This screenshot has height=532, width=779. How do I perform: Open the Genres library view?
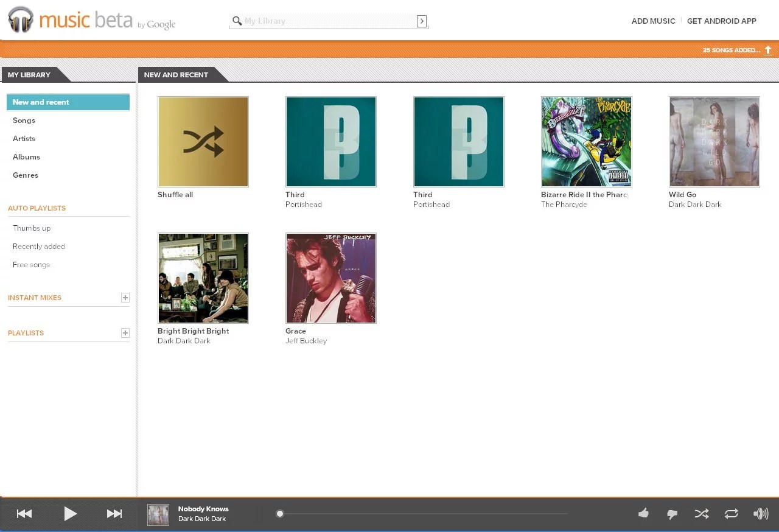(26, 175)
